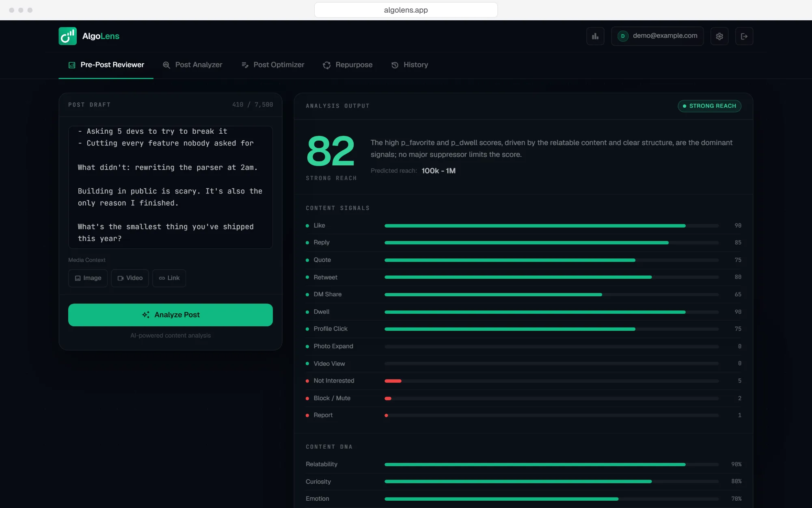The width and height of the screenshot is (812, 508).
Task: Click the Block / Mute signal label
Action: (x=332, y=398)
